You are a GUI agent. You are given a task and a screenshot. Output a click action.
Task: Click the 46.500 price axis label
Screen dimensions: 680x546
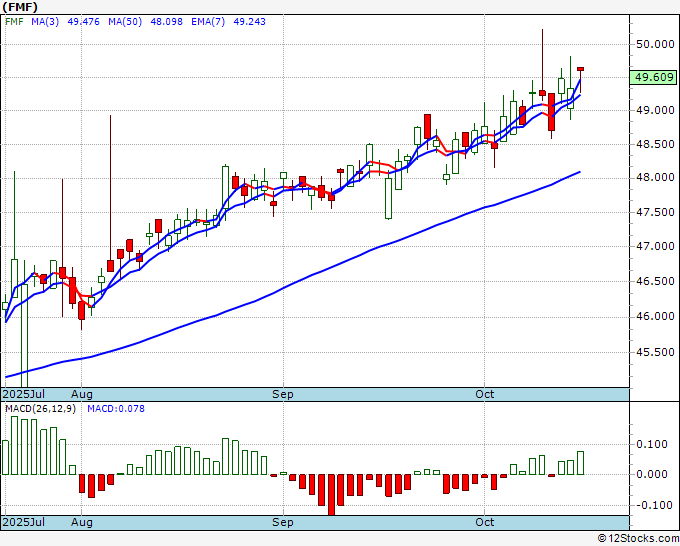tap(655, 281)
